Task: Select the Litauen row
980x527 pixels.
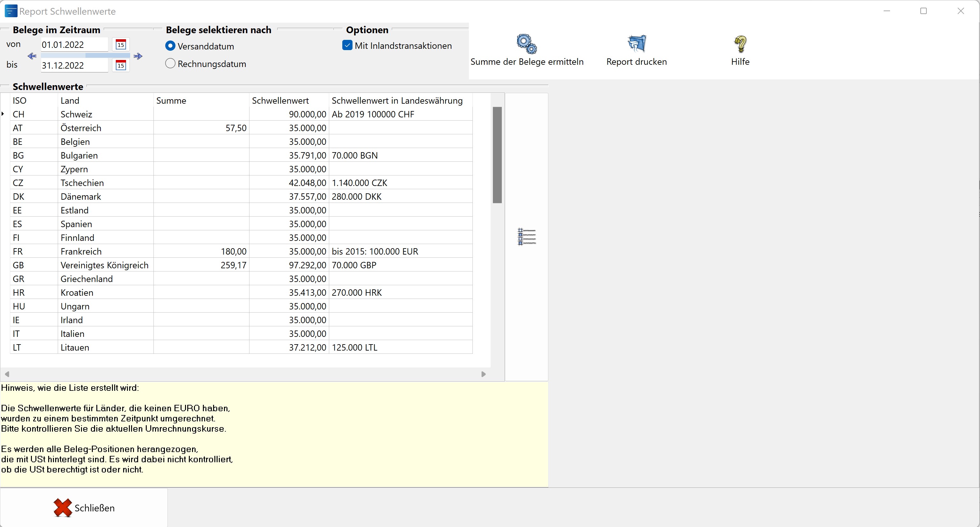Action: click(x=241, y=347)
